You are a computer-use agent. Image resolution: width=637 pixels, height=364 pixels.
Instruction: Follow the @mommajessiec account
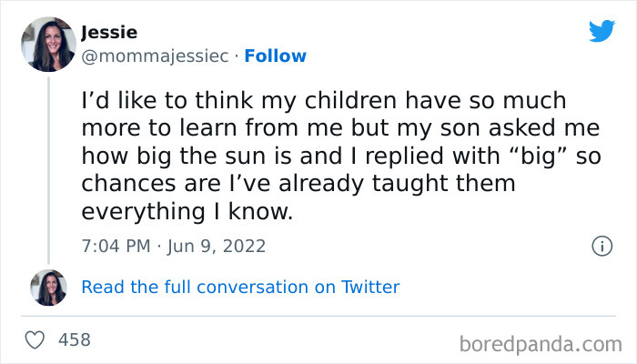275,56
